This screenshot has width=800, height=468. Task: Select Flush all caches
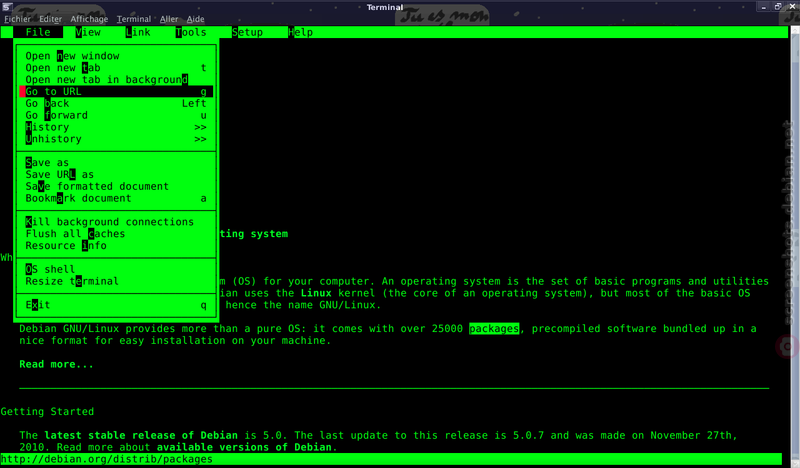pyautogui.click(x=116, y=234)
